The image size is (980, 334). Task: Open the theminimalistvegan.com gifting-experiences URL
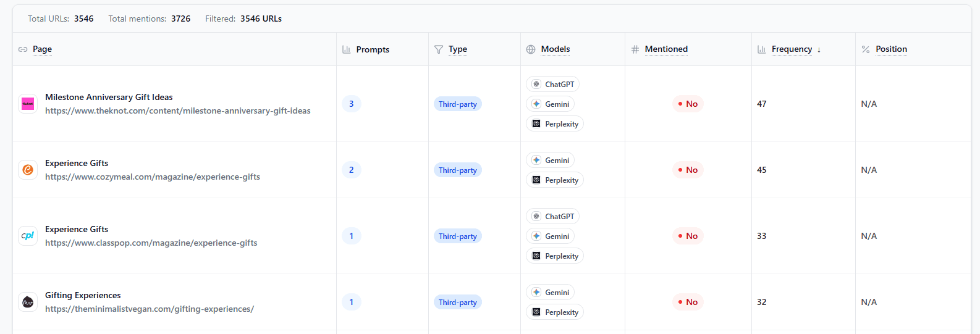[x=150, y=309]
